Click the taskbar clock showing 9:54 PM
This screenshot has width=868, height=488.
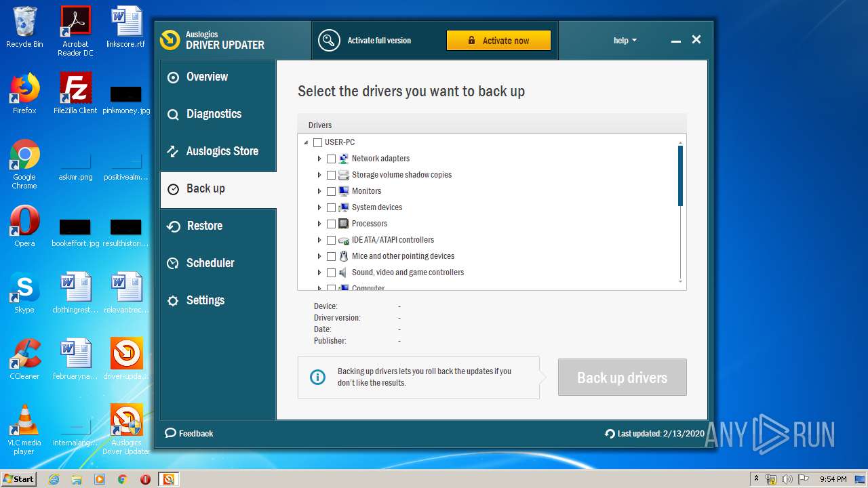[833, 479]
